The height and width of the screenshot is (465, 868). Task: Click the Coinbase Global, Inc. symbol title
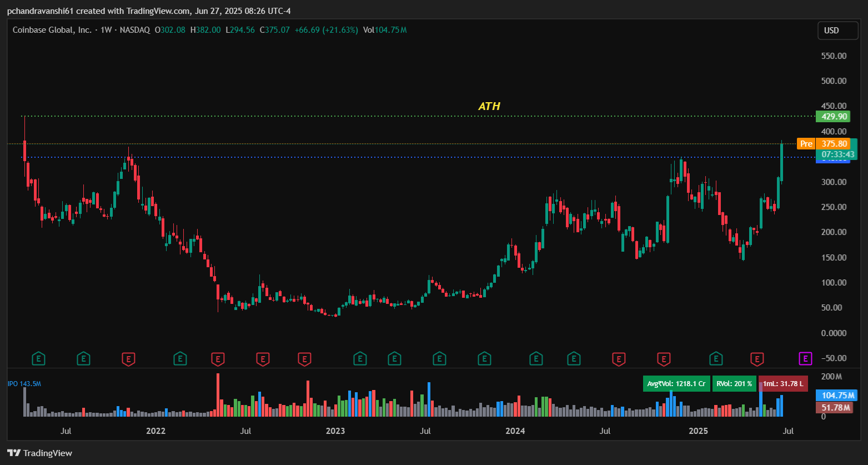pyautogui.click(x=52, y=30)
